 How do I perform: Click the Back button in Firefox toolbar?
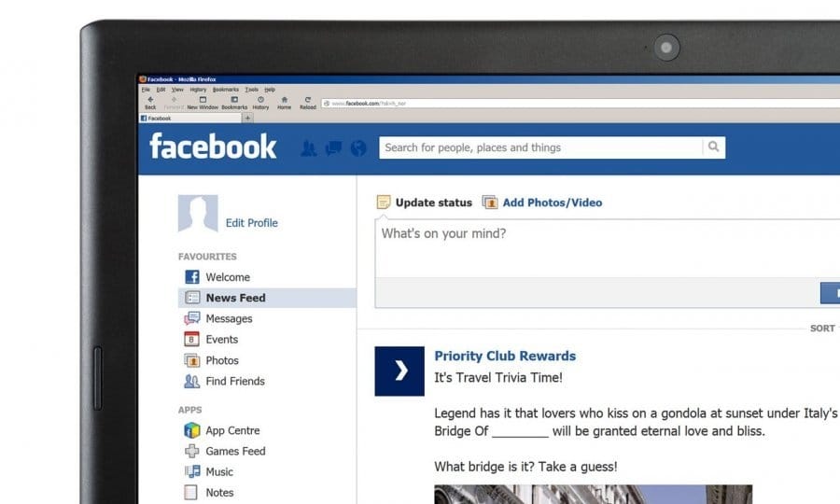coord(149,102)
